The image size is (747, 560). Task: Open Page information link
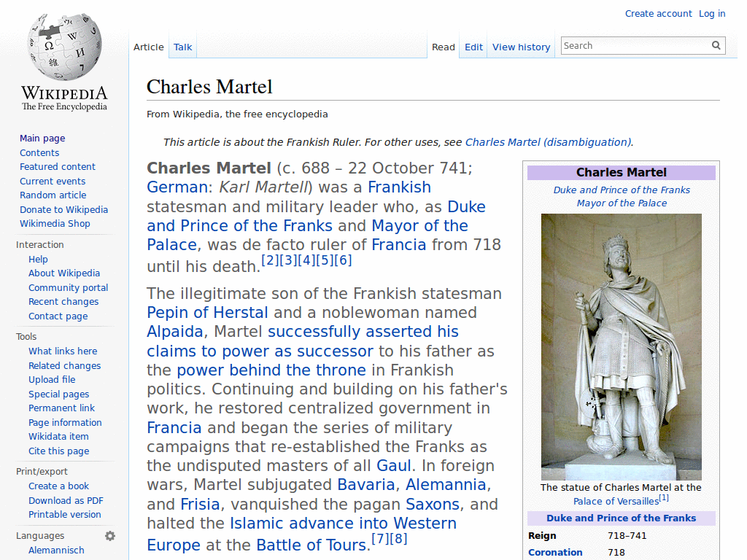point(65,423)
